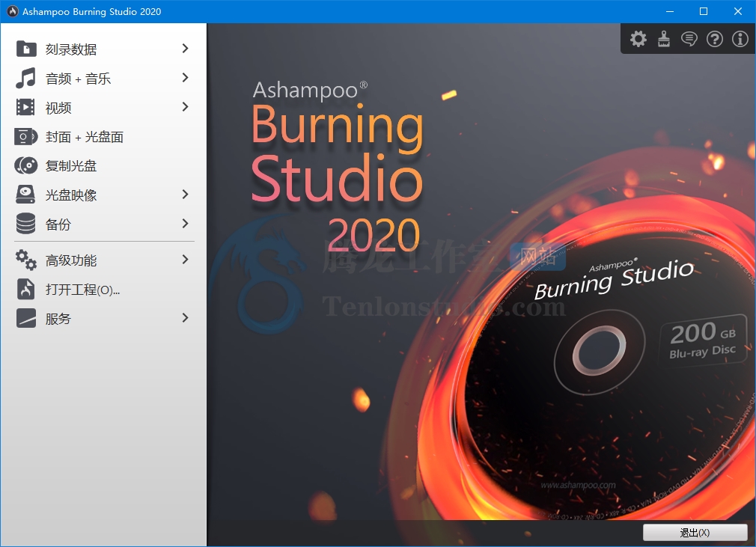Close the Ashampoo Burning Studio window
Image resolution: width=756 pixels, height=547 pixels.
738,11
